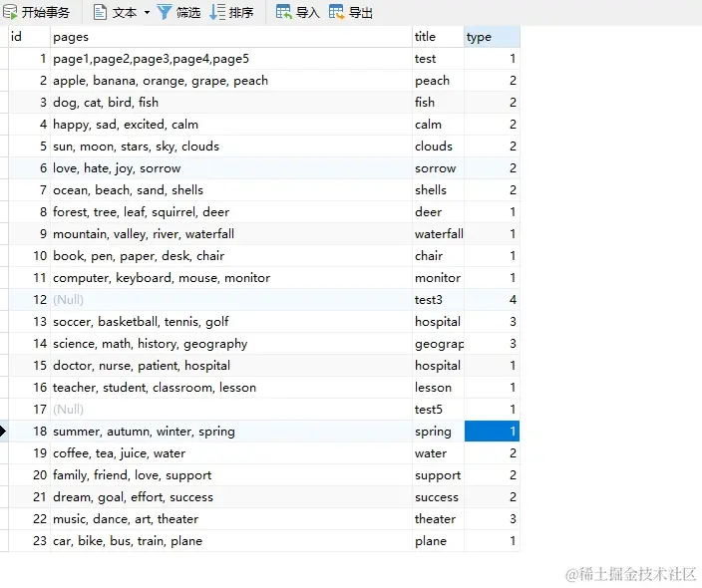Viewport: 702px width, 588px height.
Task: Click cell 'book, pen, paper, desk, chair'
Action: point(231,256)
